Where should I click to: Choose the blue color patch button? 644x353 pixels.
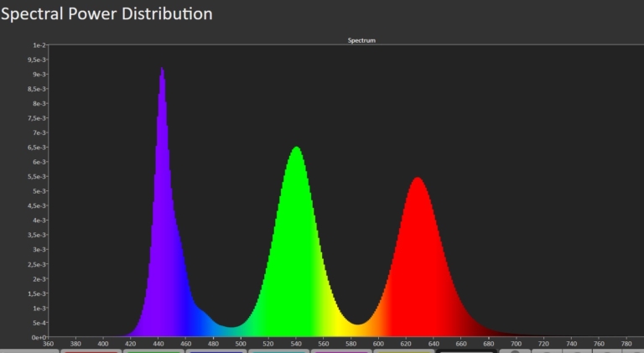pos(216,350)
